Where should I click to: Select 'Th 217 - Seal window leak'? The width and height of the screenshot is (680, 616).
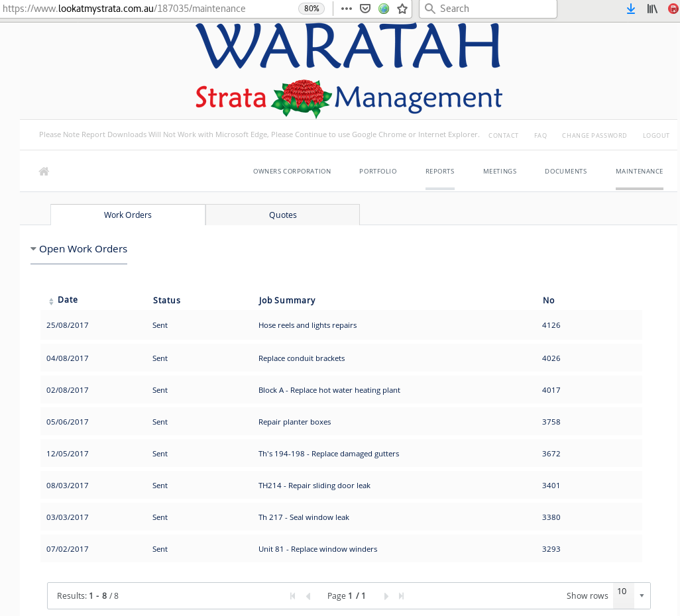pos(304,517)
